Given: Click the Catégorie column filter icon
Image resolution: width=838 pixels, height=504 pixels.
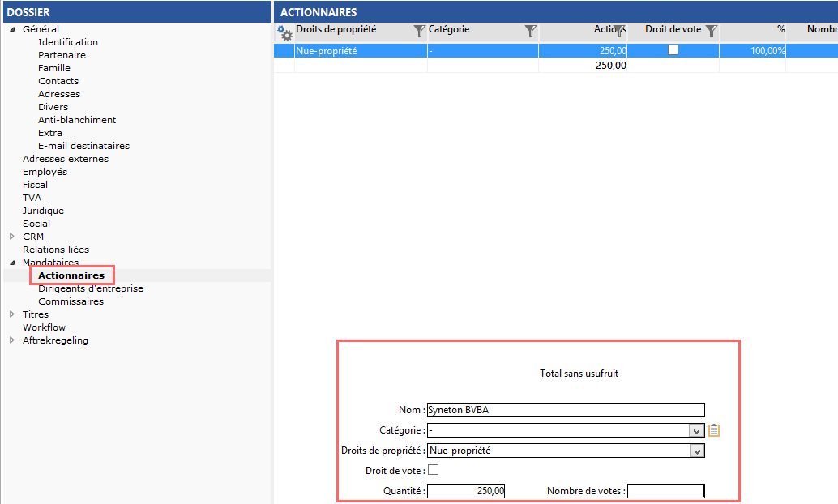Looking at the screenshot, I should (530, 31).
